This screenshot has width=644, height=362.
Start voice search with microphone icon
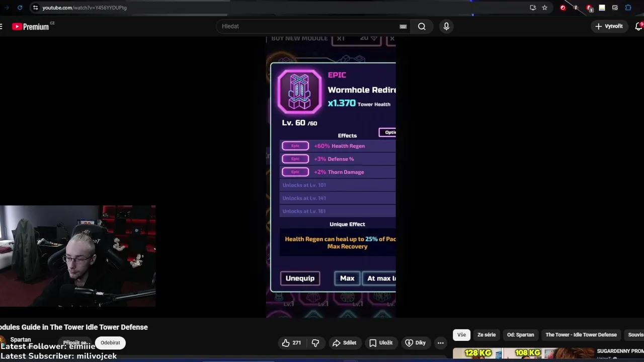446,26
